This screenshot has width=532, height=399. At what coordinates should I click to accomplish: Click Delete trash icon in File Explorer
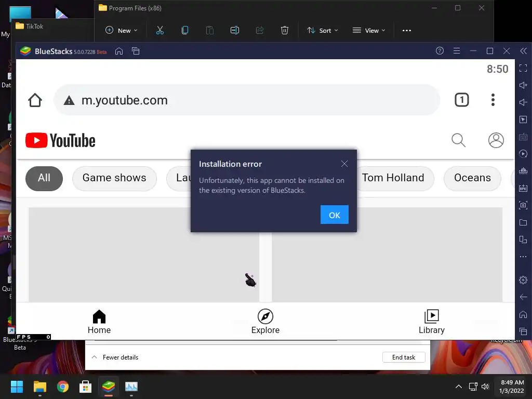coord(285,31)
